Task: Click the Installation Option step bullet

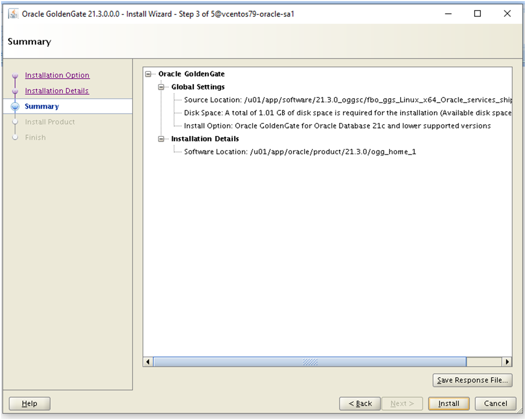Action: pyautogui.click(x=15, y=76)
